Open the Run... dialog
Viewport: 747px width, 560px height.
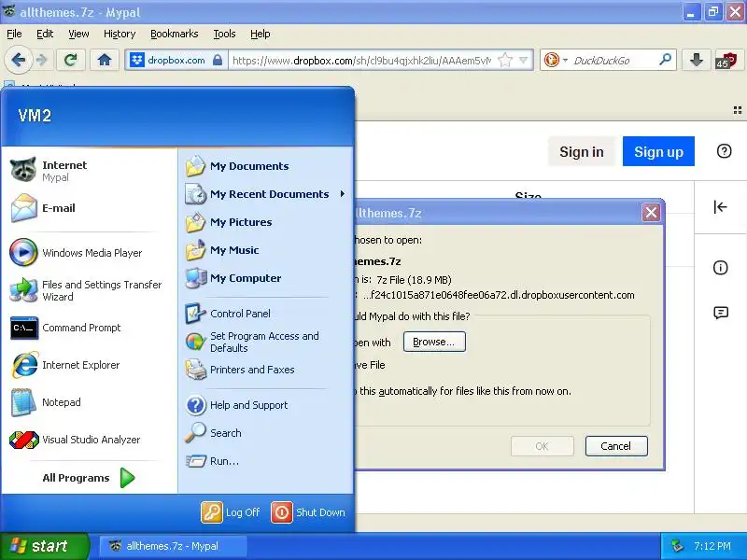(265, 461)
